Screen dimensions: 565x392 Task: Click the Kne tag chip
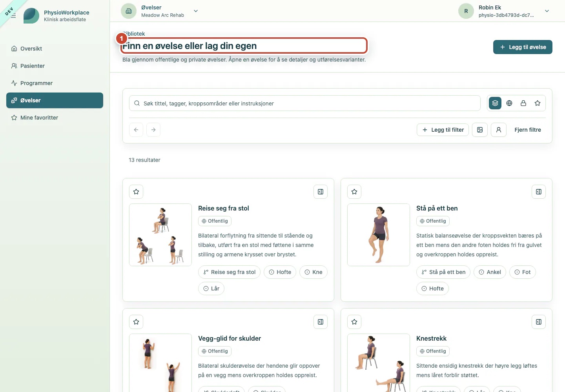313,272
